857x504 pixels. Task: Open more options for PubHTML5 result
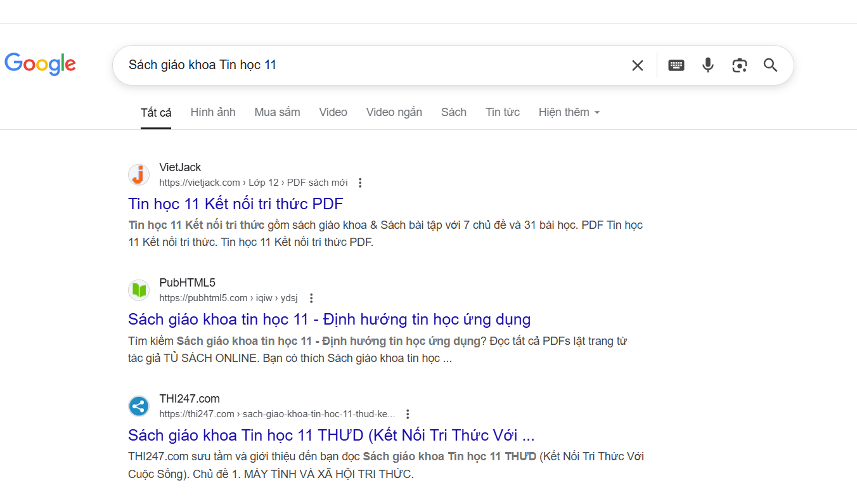(x=311, y=298)
